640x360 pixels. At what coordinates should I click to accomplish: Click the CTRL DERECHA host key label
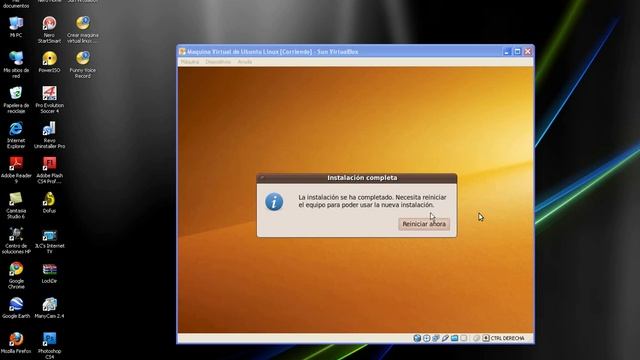[x=508, y=338]
